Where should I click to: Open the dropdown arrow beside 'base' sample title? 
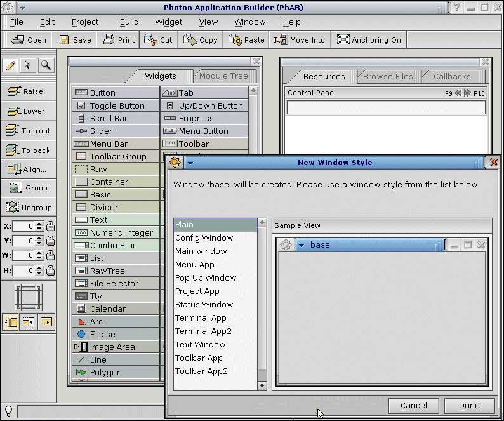coord(301,245)
